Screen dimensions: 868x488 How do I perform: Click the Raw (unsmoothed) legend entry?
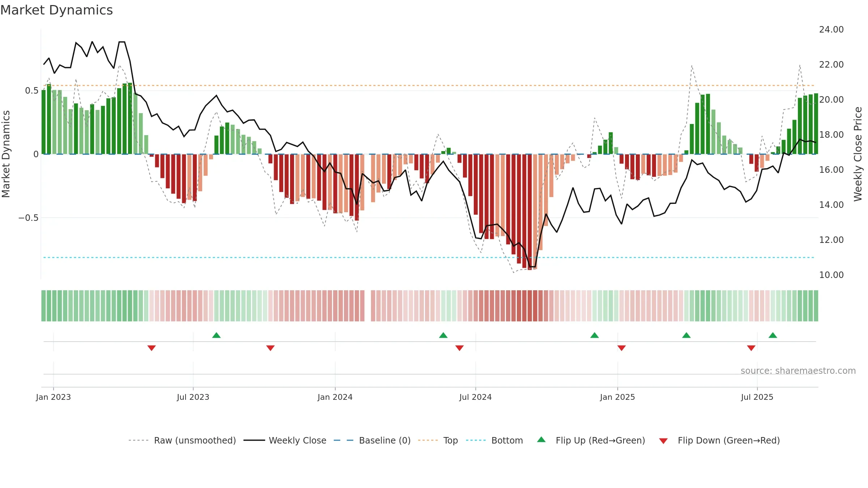click(182, 440)
